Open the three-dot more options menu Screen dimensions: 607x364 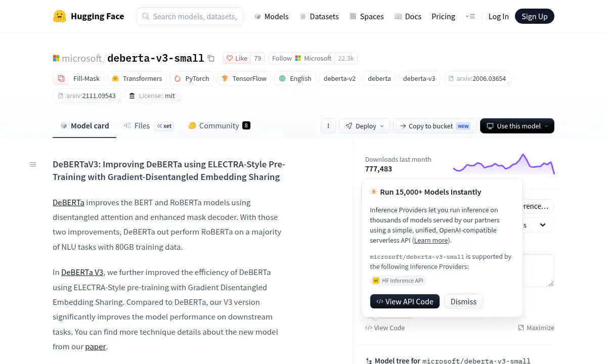(328, 126)
